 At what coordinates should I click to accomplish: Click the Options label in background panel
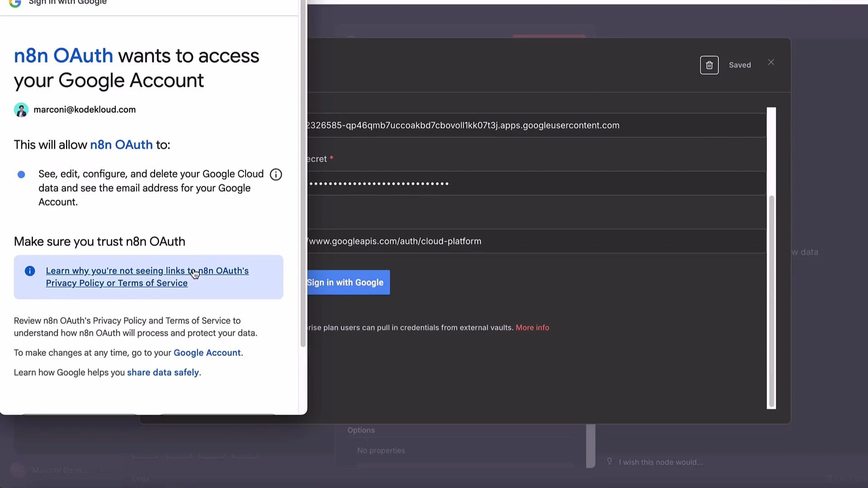361,430
